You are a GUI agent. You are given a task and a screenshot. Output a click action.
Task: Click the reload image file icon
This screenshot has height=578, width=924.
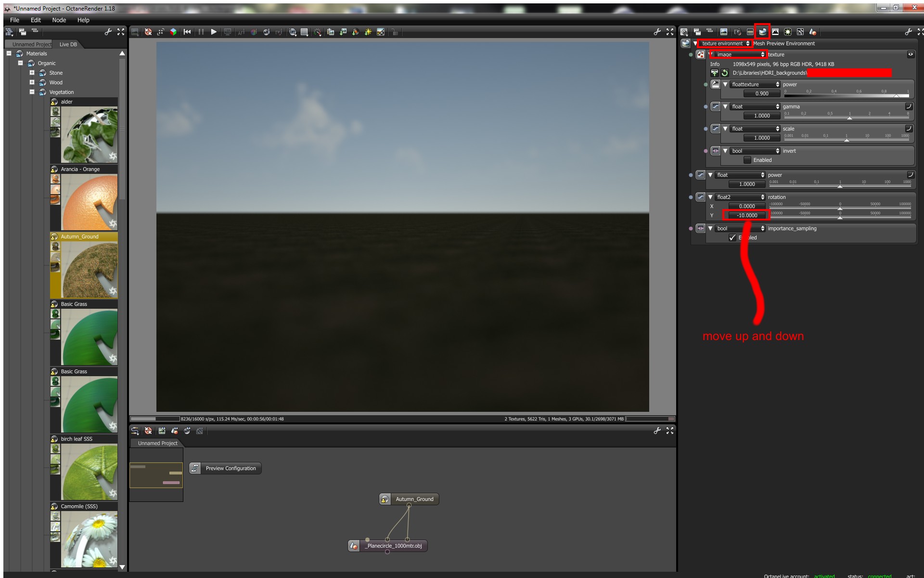725,73
